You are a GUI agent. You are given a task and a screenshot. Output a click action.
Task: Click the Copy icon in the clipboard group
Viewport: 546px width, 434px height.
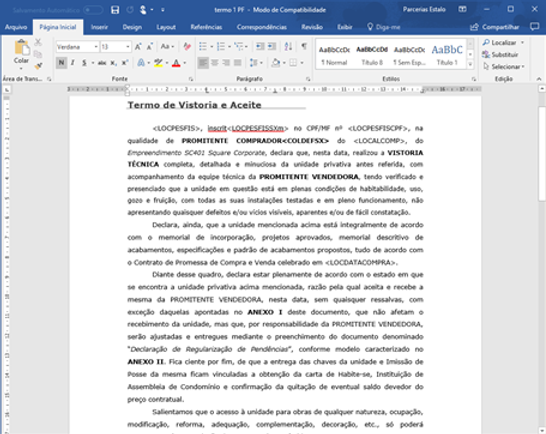click(38, 54)
